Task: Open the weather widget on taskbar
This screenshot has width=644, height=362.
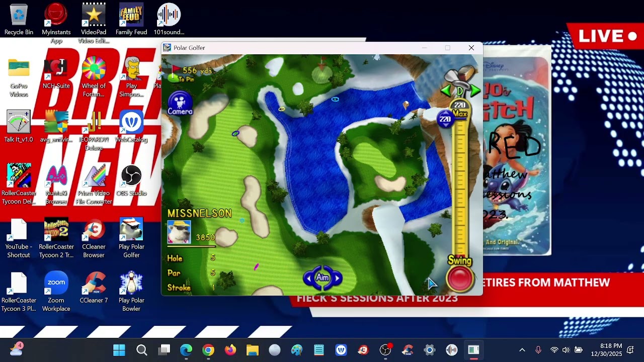Action: (16, 349)
